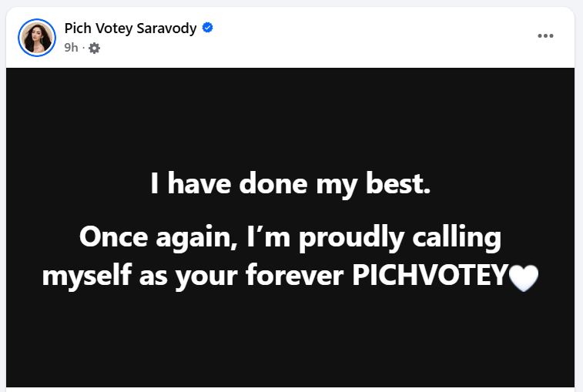The width and height of the screenshot is (583, 392).
Task: Click the word "calling" in the post
Action: (457, 238)
